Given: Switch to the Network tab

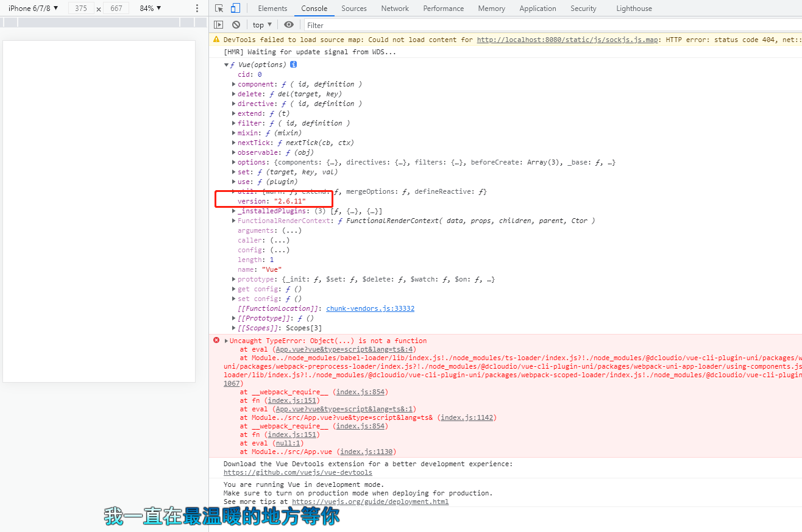Looking at the screenshot, I should 395,9.
